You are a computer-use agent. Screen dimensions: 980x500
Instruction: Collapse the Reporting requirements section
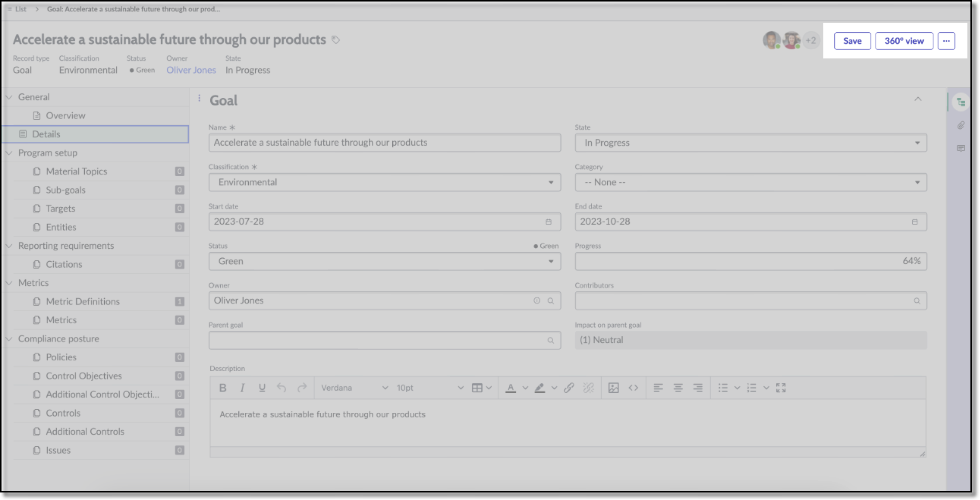click(x=9, y=246)
